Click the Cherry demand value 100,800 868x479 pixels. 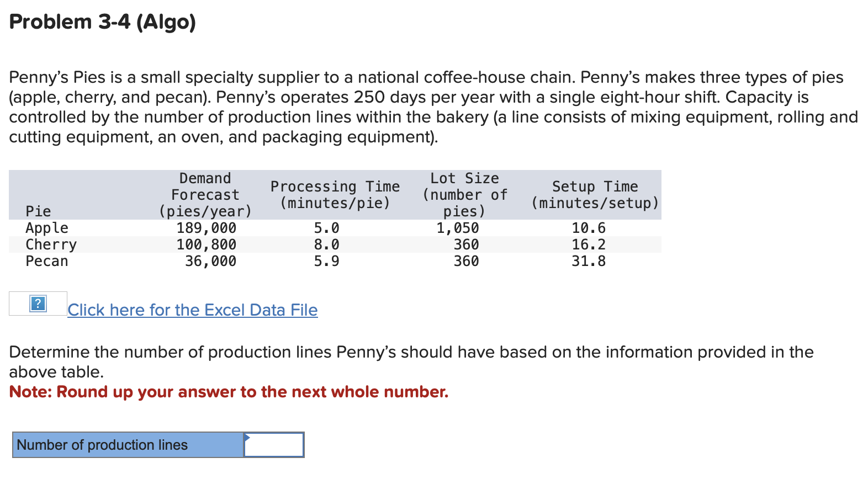(207, 244)
